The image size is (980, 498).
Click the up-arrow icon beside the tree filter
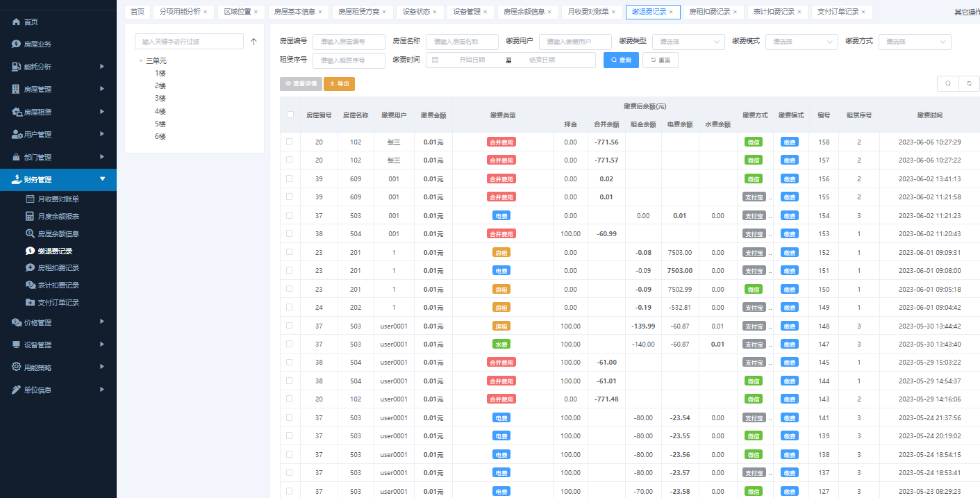[254, 42]
